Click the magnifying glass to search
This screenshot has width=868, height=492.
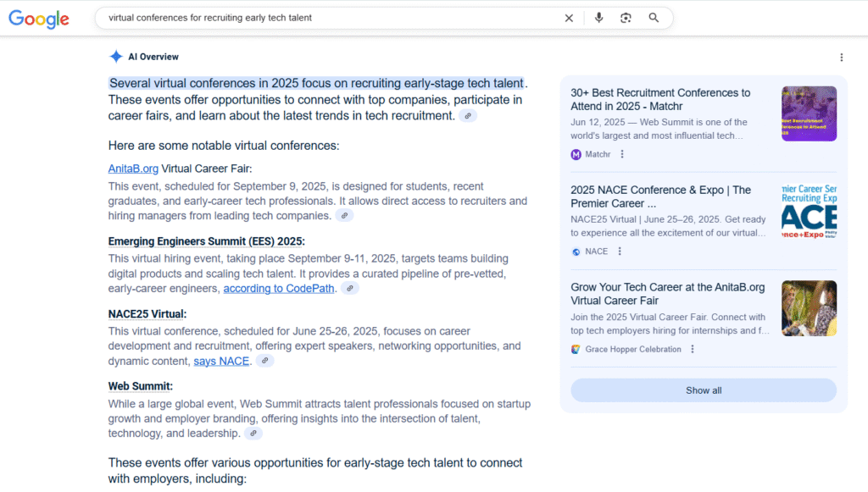tap(654, 17)
